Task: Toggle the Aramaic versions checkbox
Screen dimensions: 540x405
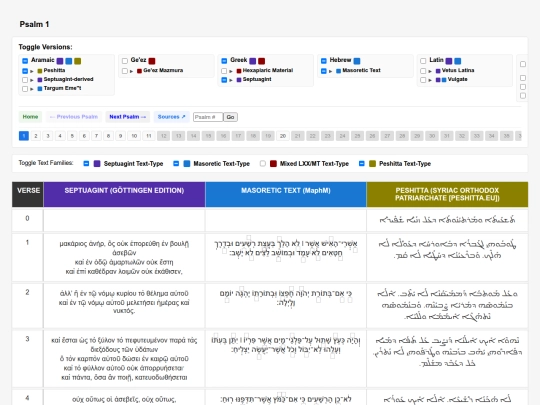Action: 25,61
